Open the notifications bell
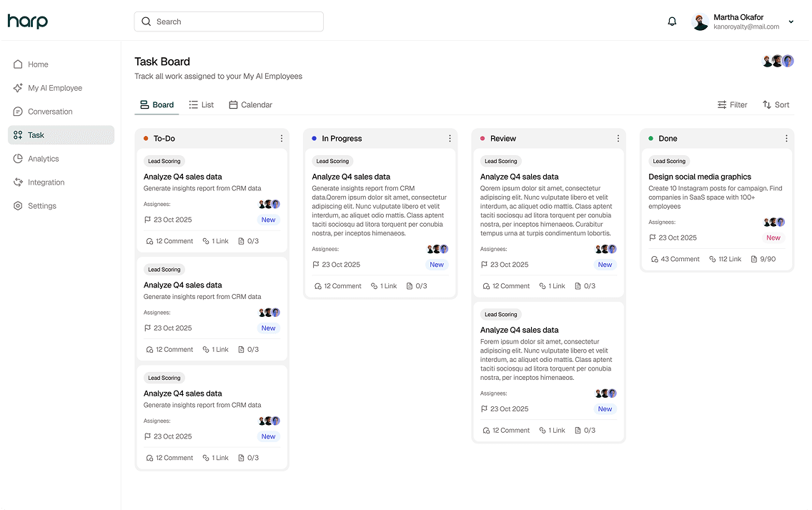The image size is (812, 510). [671, 21]
